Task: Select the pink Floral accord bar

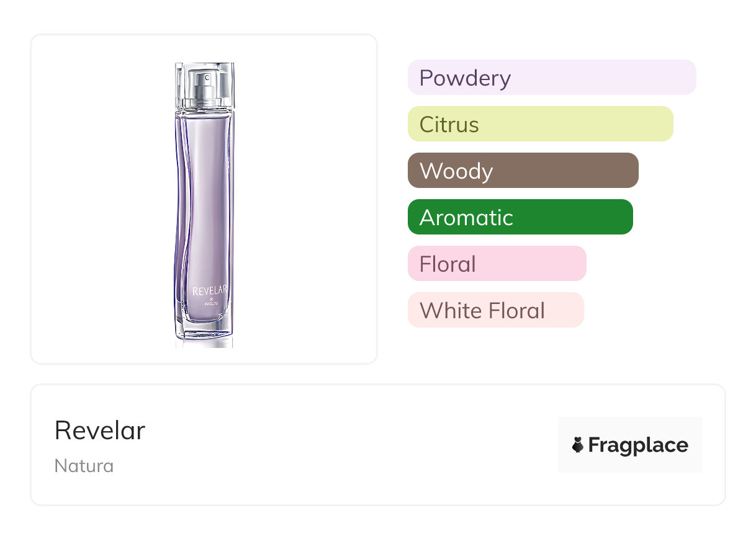Action: click(497, 264)
